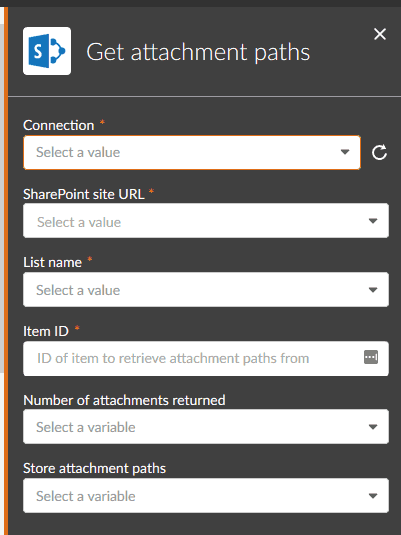Expand the List name dropdown
The width and height of the screenshot is (401, 535).
[x=206, y=290]
